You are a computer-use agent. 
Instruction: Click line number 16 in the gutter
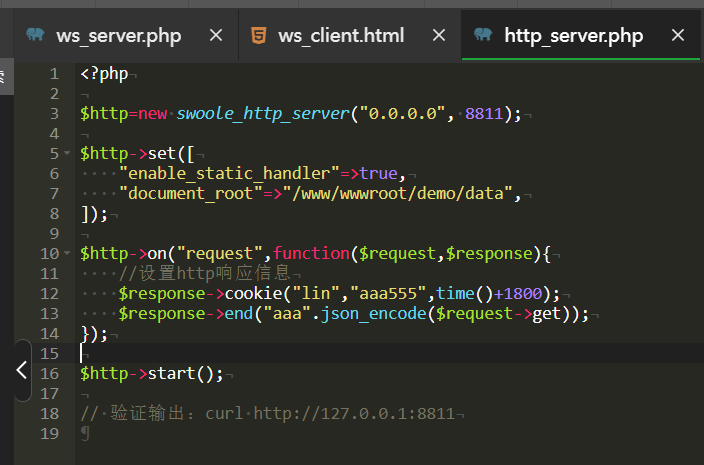pos(49,373)
